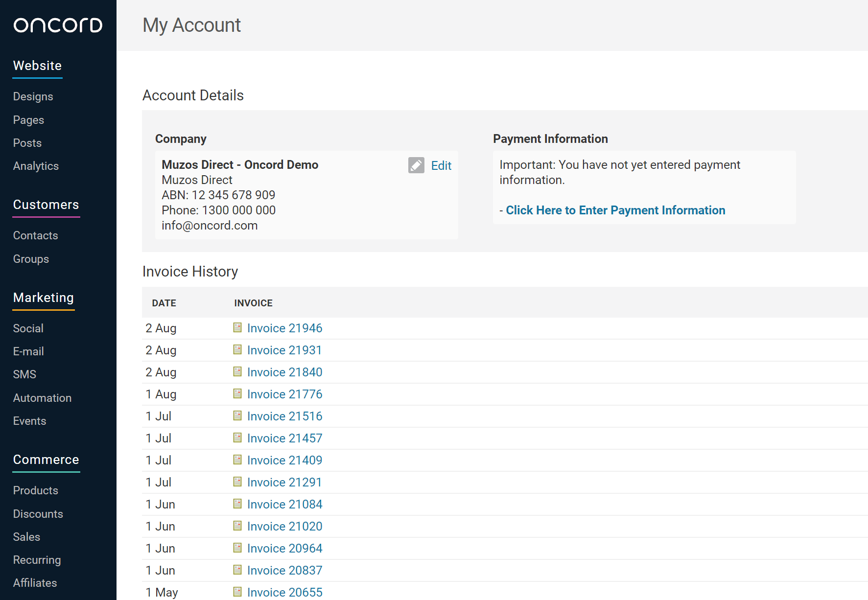Screen dimensions: 868x600
Task: Click the Oncord logo
Action: pos(58,25)
